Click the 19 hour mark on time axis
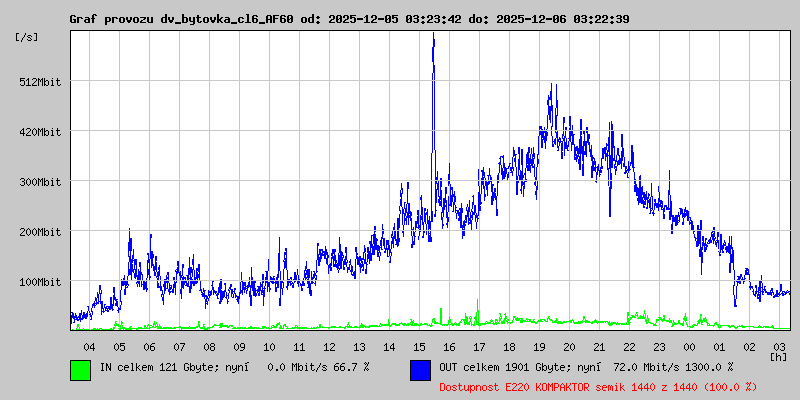 tap(539, 346)
